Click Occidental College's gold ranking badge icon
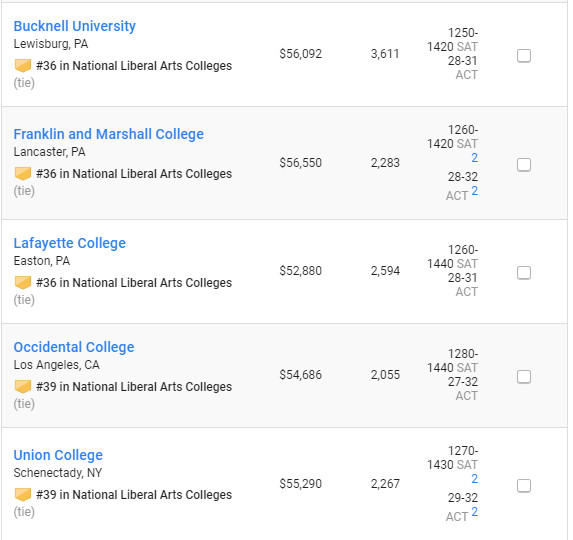 pos(23,387)
